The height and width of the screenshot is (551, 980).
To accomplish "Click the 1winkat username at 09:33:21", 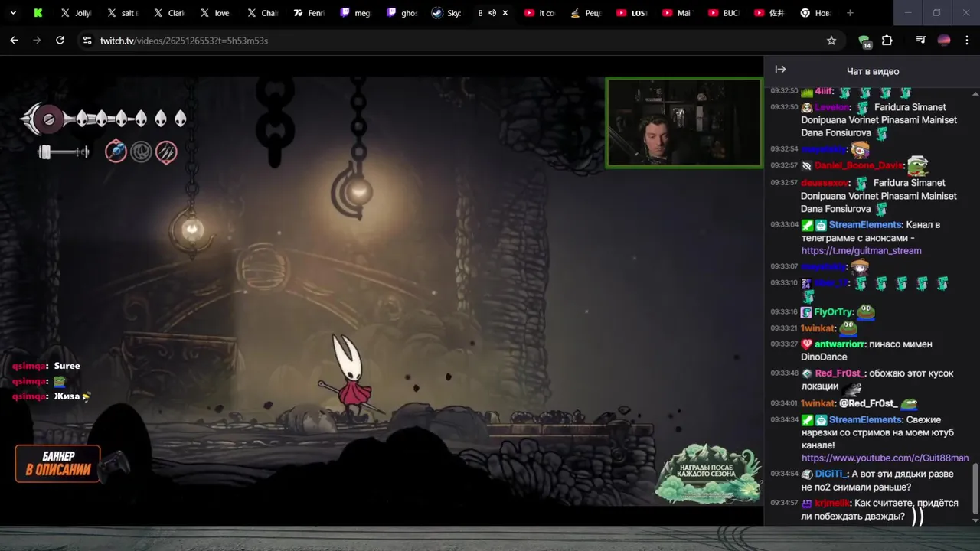I will point(817,328).
